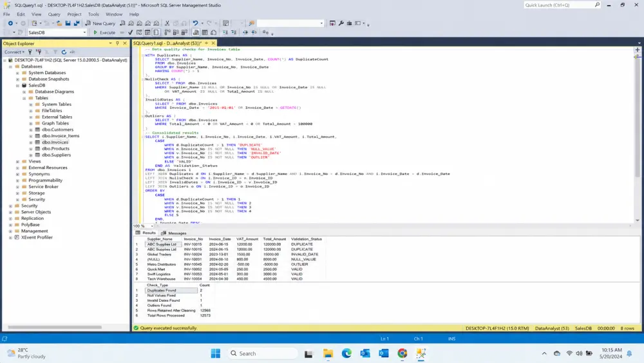644x363 pixels.
Task: Click the editor split-window handle
Action: 638,50
